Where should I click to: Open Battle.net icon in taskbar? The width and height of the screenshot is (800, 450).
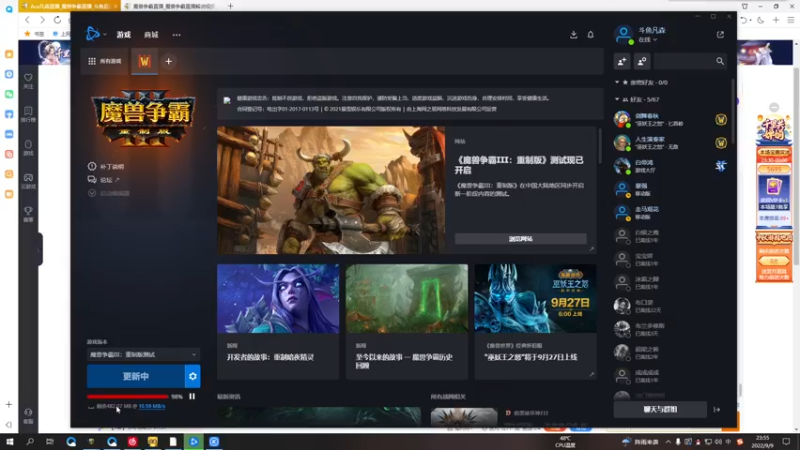[x=193, y=442]
